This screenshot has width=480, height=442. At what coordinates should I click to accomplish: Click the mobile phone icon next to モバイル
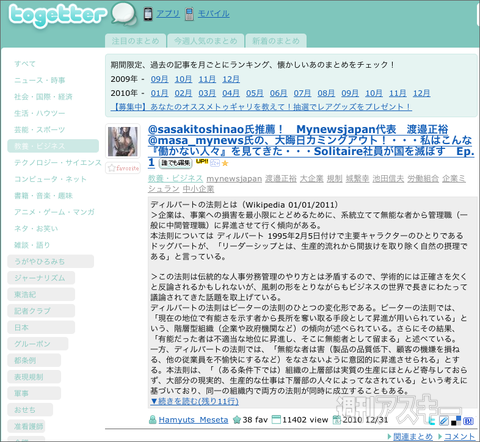coord(189,14)
